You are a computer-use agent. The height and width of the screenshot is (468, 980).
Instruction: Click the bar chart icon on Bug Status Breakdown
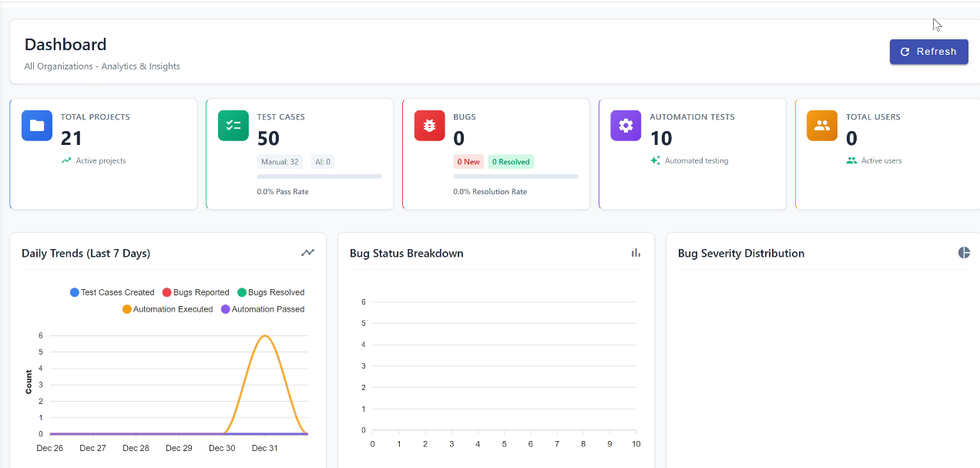pos(635,252)
